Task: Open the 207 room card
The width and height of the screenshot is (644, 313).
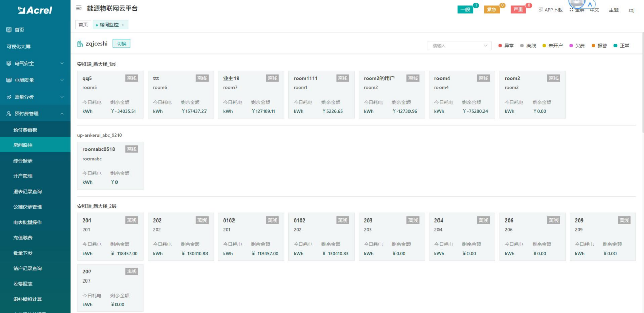Action: [110, 288]
